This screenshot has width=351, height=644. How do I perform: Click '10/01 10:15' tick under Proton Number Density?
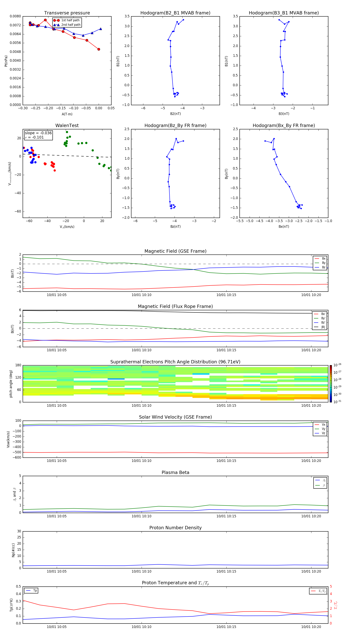(226, 571)
